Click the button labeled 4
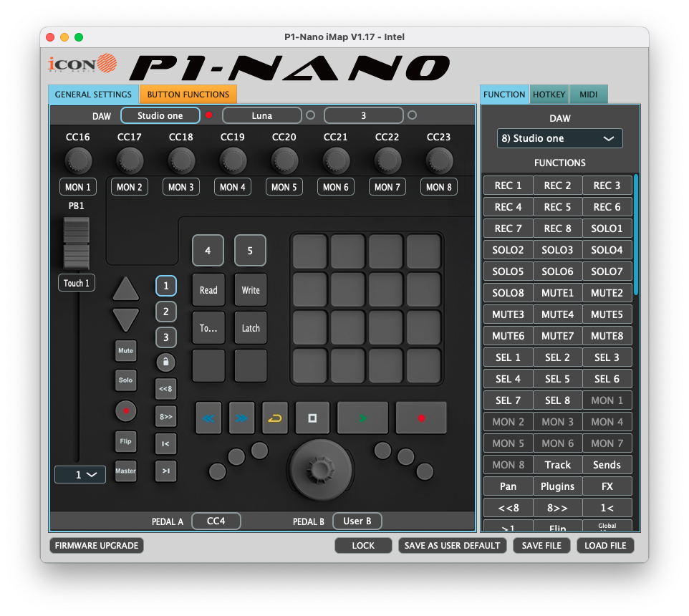 pos(208,251)
